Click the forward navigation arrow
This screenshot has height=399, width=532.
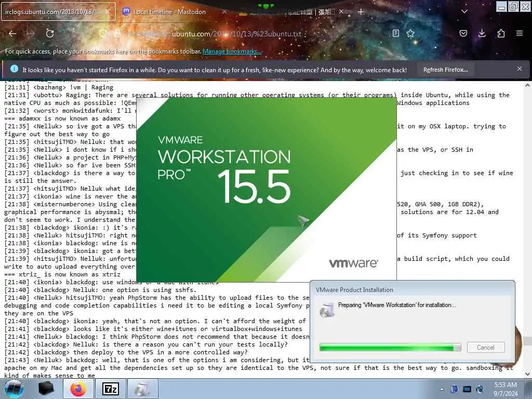click(31, 34)
